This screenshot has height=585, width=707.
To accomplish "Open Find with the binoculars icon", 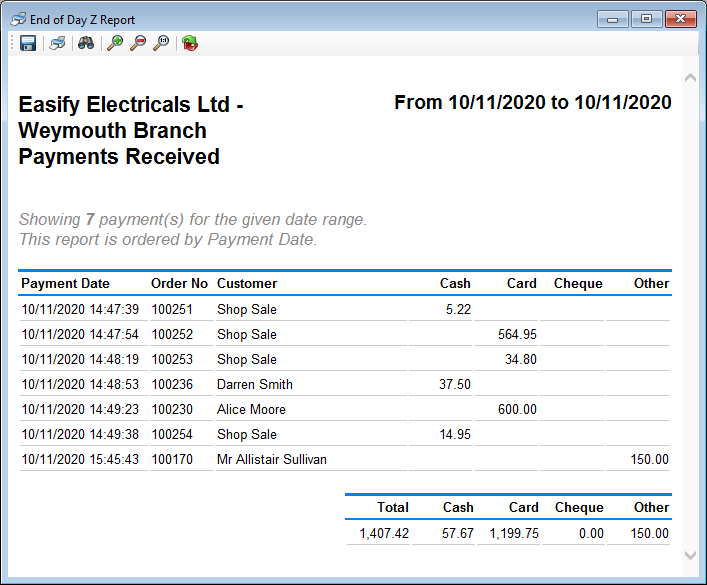I will pos(86,43).
